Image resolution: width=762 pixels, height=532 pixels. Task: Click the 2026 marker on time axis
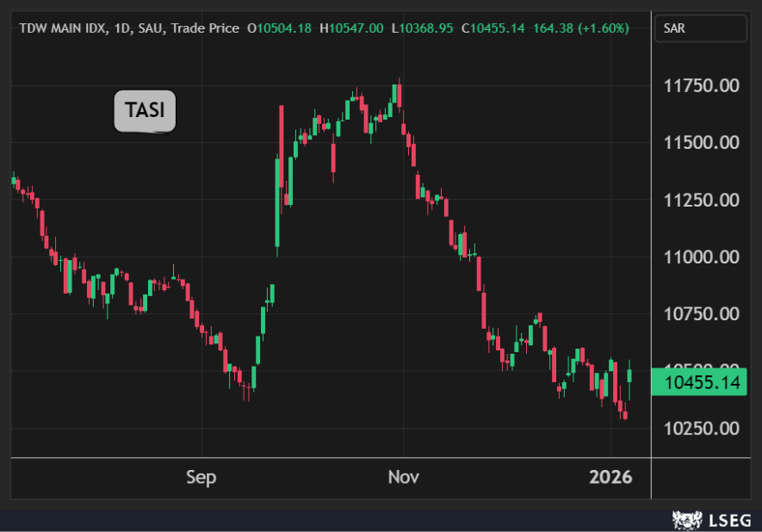(610, 477)
